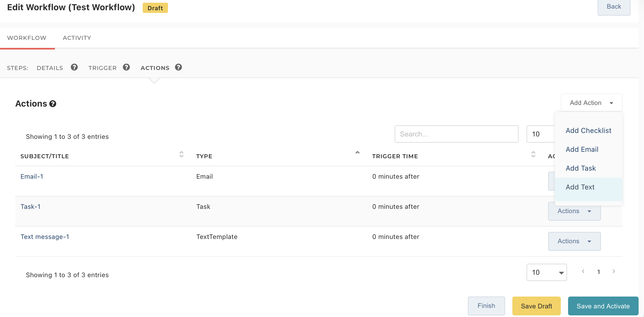Sort by Type column arrow

(357, 153)
